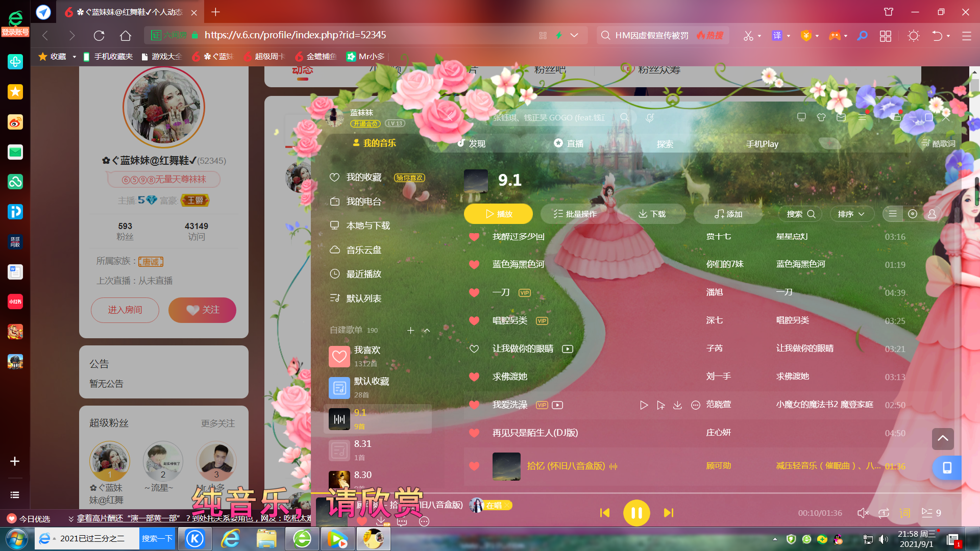Like the current song in the player bar
Viewport: 980px width, 551px height.
pos(362,521)
